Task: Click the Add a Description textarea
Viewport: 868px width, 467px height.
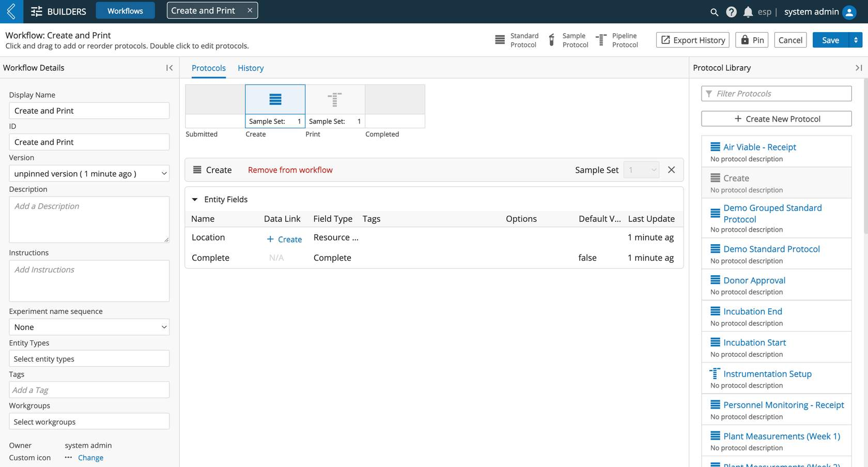Action: coord(89,219)
